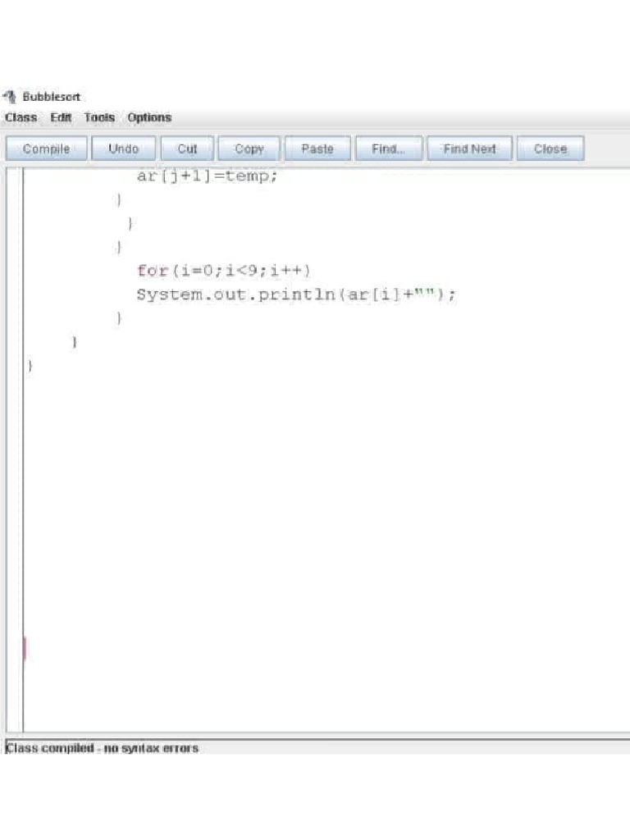Screen dimensions: 630x840
Task: Click the Paste button
Action: coord(317,148)
